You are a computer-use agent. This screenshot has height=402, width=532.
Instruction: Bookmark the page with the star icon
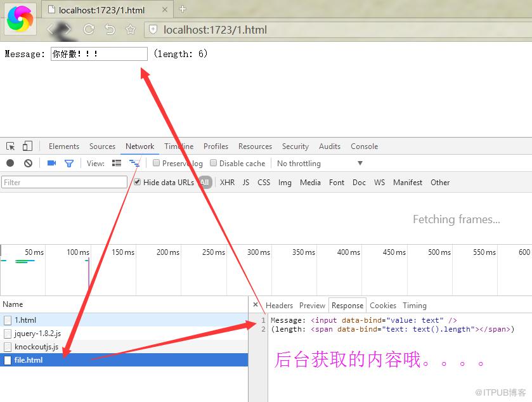(x=131, y=30)
